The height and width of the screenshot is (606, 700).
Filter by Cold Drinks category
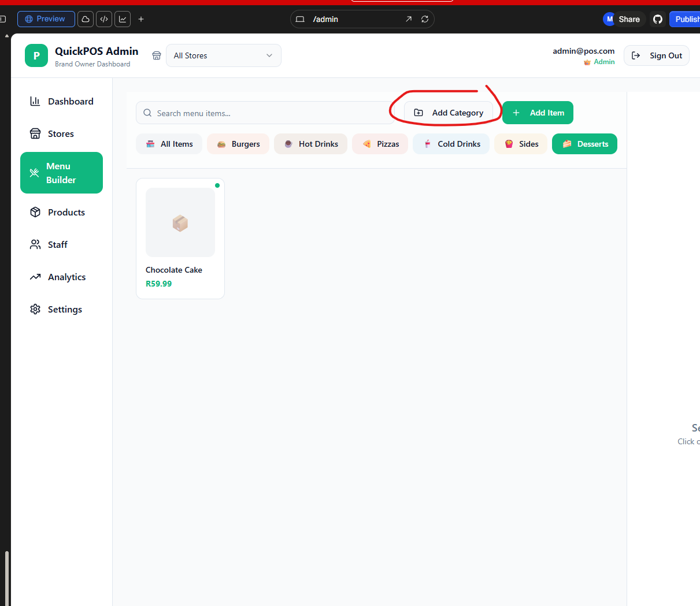tap(451, 144)
